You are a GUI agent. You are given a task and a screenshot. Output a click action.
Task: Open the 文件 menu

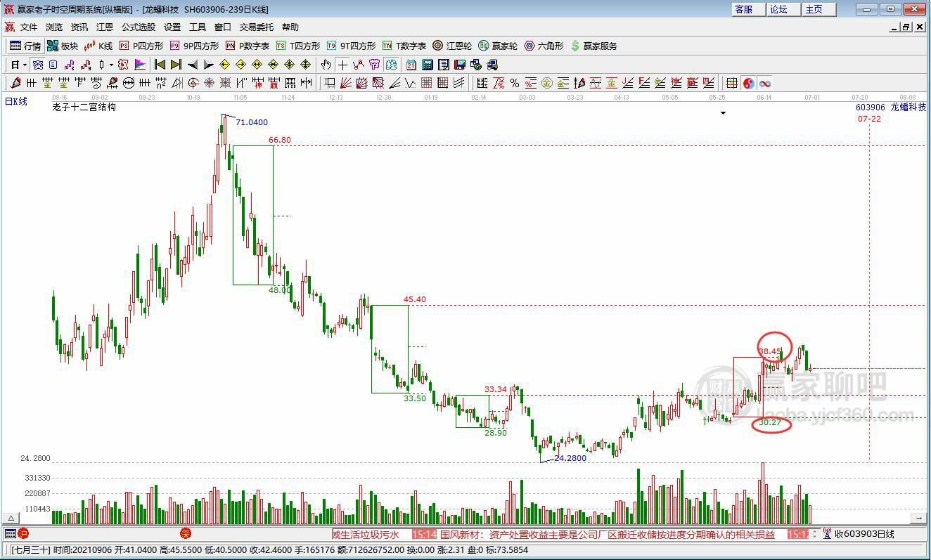coord(29,27)
